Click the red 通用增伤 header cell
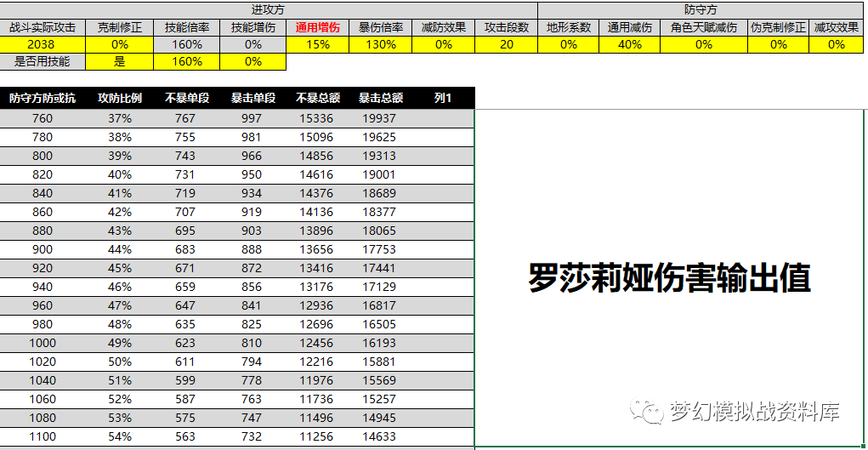The image size is (868, 450). pos(318,28)
